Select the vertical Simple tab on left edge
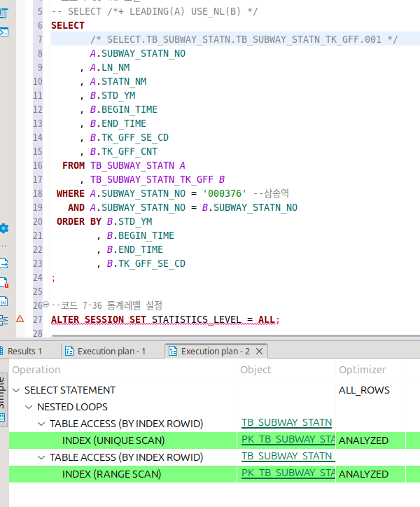 pyautogui.click(x=3, y=394)
